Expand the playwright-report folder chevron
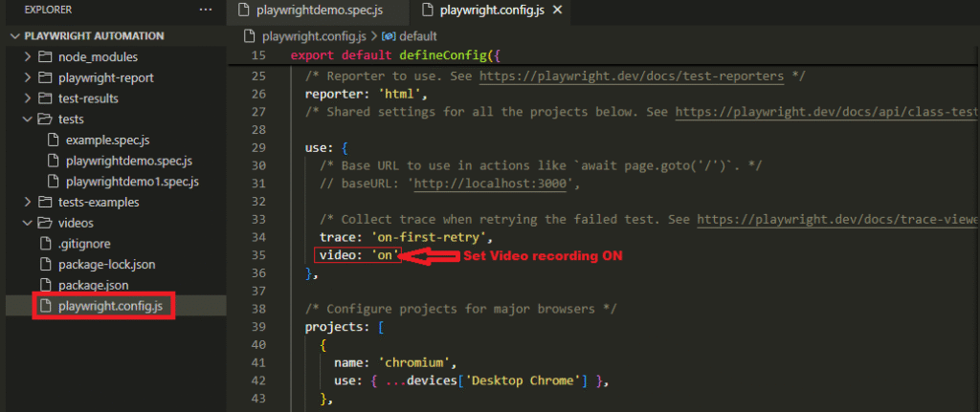 click(x=28, y=78)
